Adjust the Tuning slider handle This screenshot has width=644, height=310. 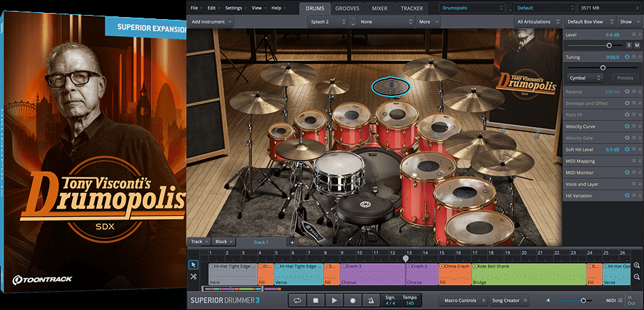[603, 68]
